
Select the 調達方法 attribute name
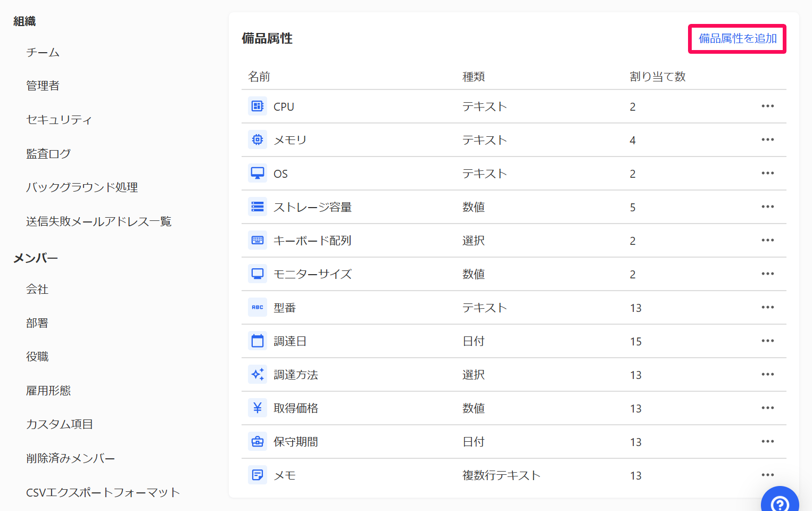pyautogui.click(x=296, y=375)
